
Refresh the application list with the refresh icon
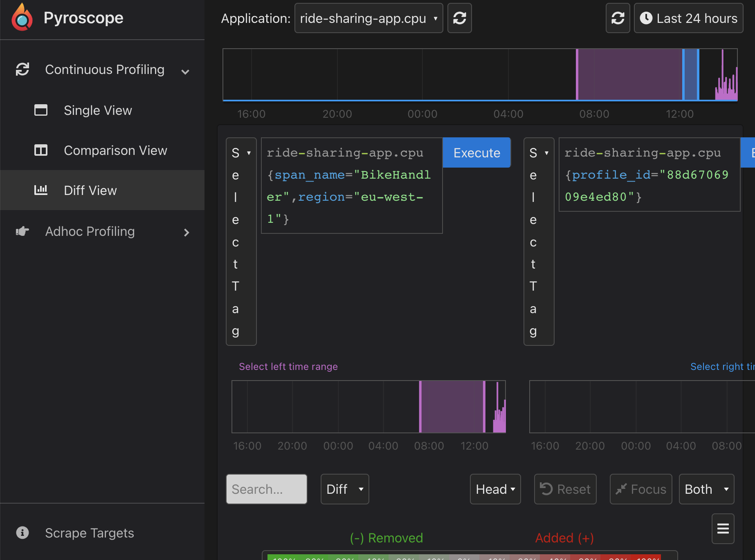[x=459, y=18]
